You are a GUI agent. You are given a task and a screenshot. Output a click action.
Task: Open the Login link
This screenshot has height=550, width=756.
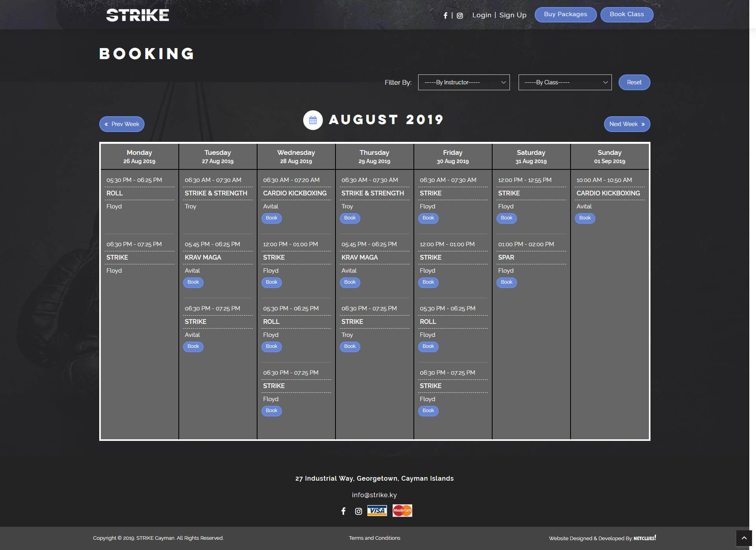pyautogui.click(x=482, y=15)
